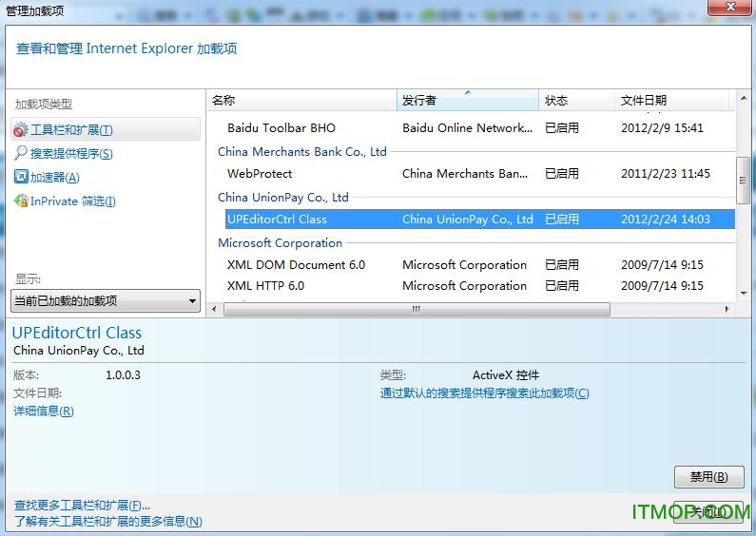This screenshot has width=756, height=536.
Task: Click the InPrivate Filtering icon
Action: pos(21,201)
